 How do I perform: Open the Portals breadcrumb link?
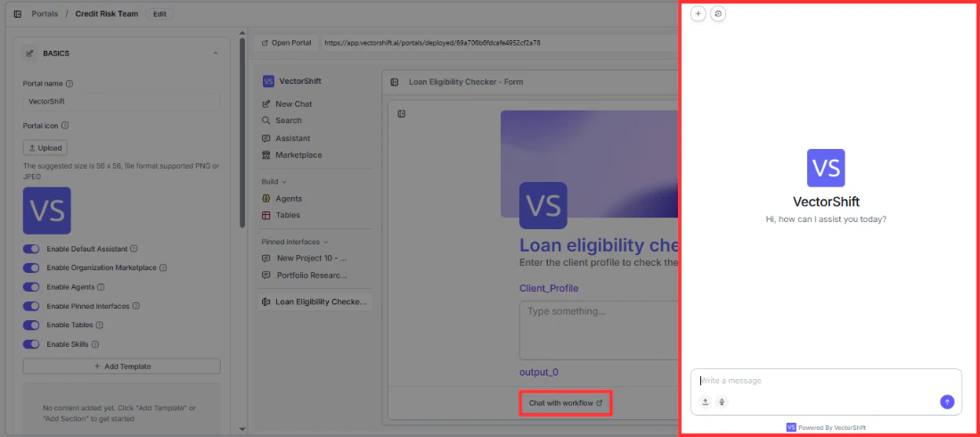tap(45, 13)
